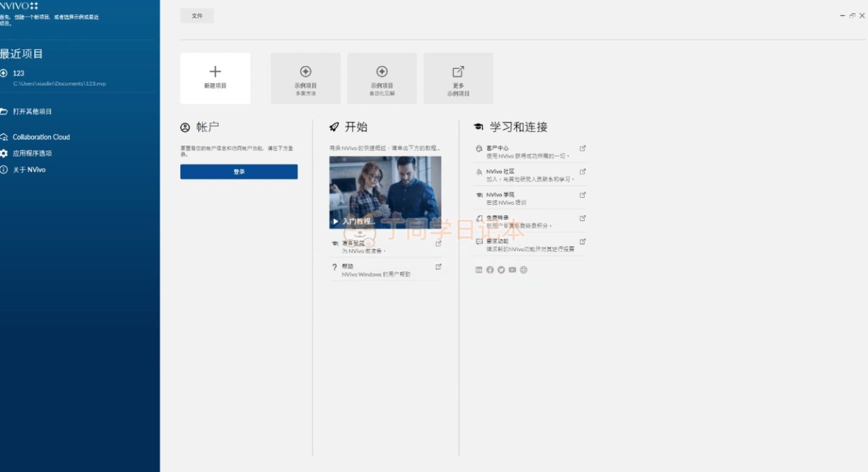Screen dimensions: 868x472
Task: Play the 入门教程 tutorial video
Action: point(384,193)
